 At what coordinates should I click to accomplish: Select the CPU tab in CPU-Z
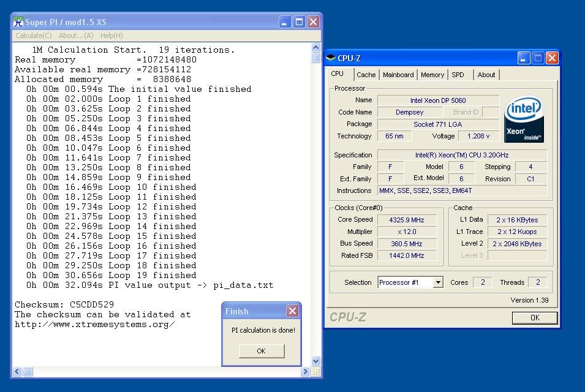[338, 73]
